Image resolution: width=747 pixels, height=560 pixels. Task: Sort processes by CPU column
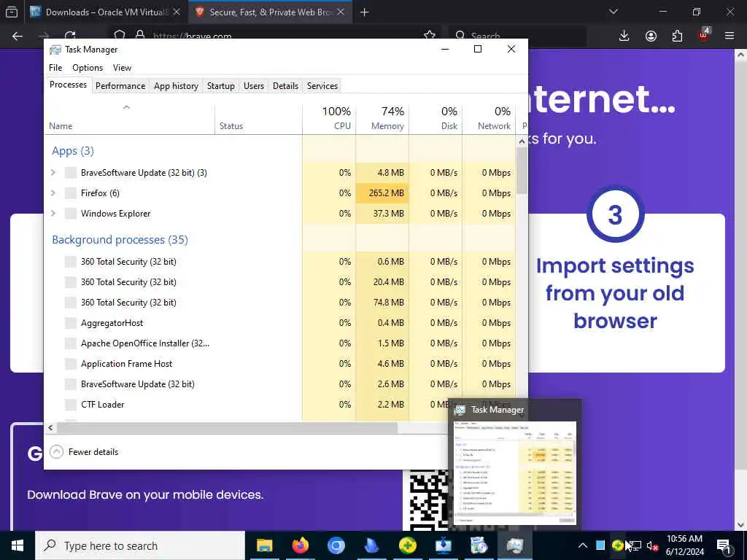(329, 117)
